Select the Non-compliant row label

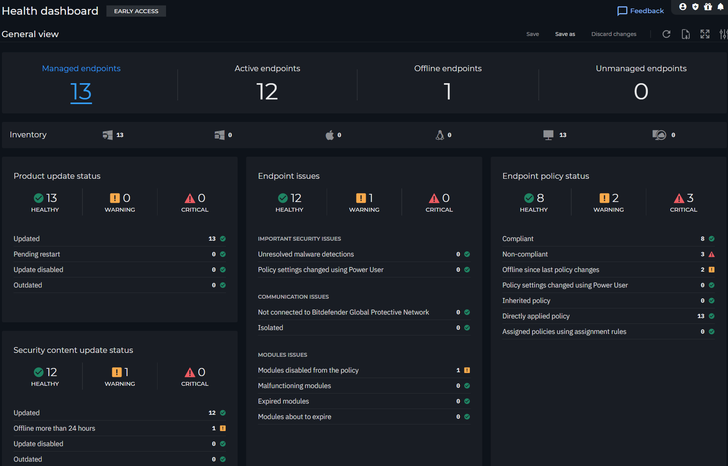tap(525, 254)
